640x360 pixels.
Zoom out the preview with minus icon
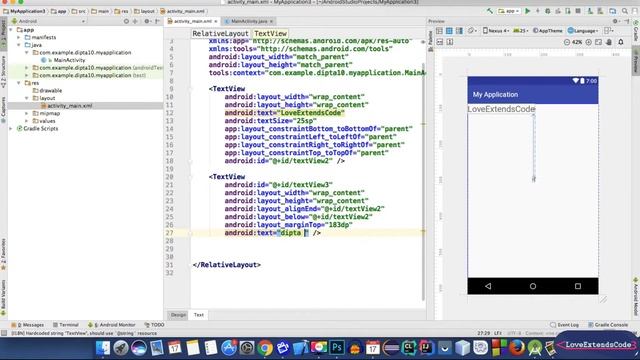click(x=567, y=42)
